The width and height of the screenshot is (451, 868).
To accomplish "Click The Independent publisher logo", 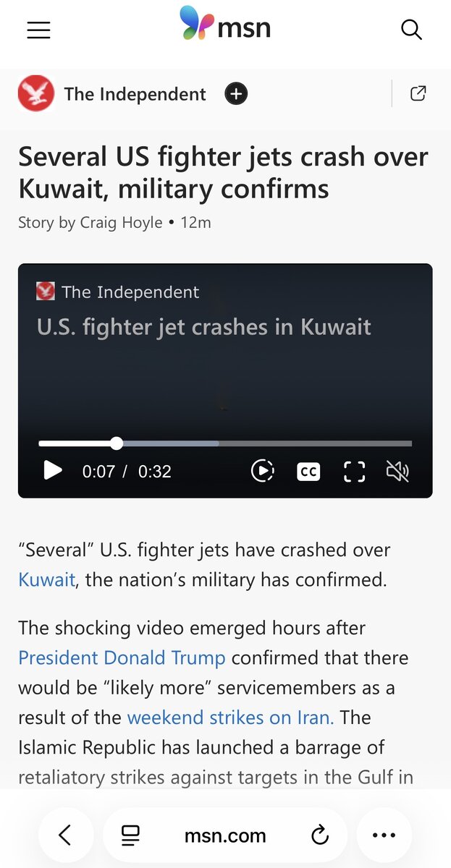I will pos(36,93).
